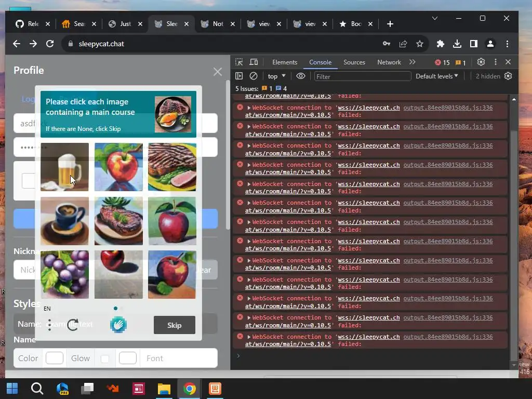Expand the first WebSocket error triangle
This screenshot has height=399, width=532.
pos(249,108)
